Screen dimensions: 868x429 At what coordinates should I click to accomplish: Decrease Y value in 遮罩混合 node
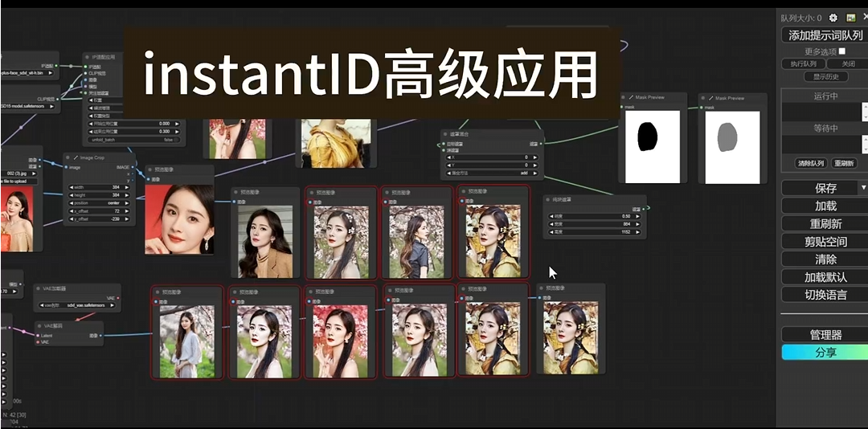pyautogui.click(x=449, y=165)
